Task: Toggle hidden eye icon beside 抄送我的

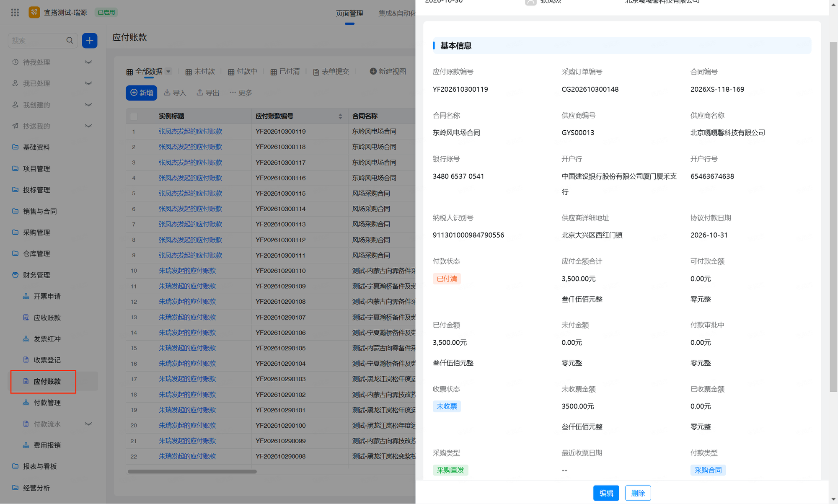Action: 88,126
